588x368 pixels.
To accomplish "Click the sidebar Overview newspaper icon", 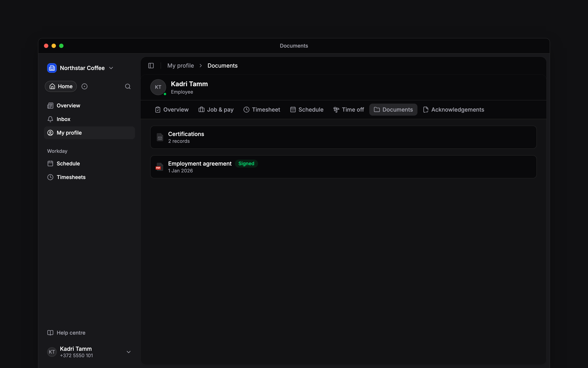I will tap(50, 106).
